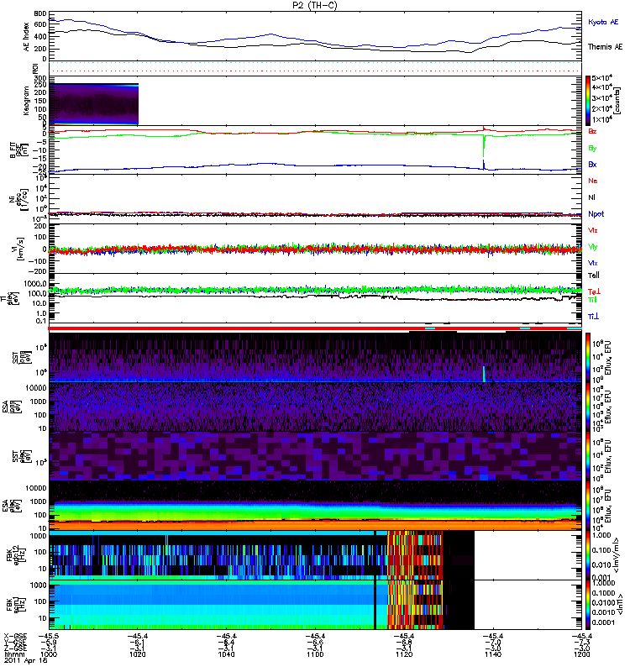Select the blue Kyoto AE legend label
630x672 pixels.
coord(603,22)
